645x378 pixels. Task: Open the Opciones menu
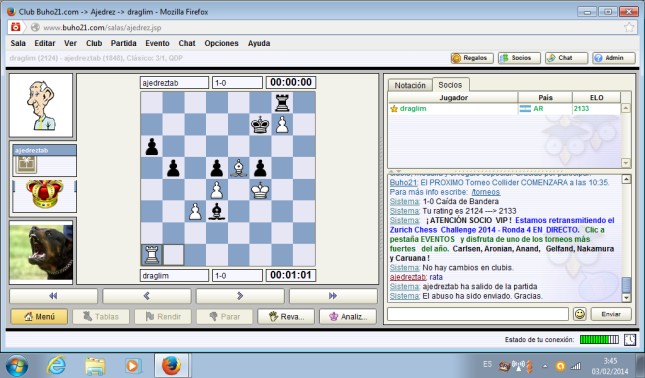pos(221,43)
